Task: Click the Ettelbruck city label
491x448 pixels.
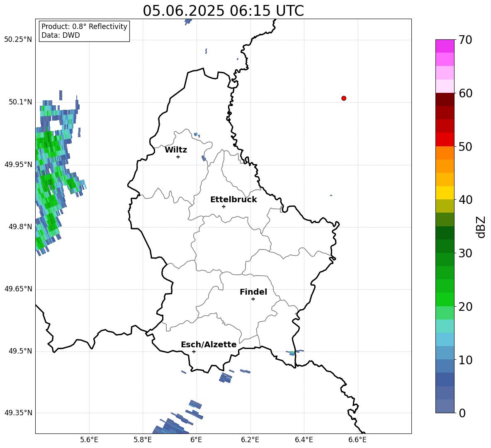Action: click(x=233, y=200)
